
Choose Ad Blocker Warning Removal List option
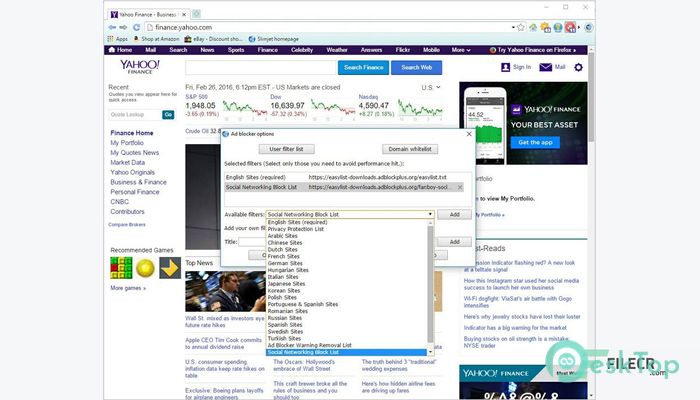pyautogui.click(x=309, y=346)
